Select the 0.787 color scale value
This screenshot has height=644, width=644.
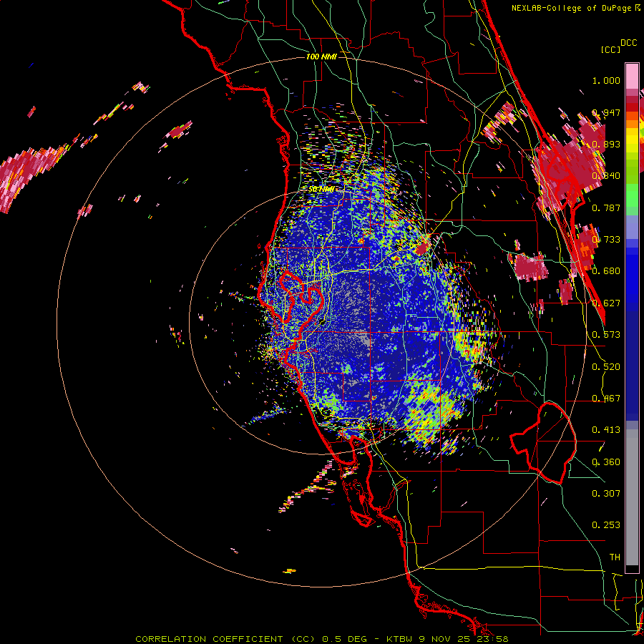pos(606,208)
